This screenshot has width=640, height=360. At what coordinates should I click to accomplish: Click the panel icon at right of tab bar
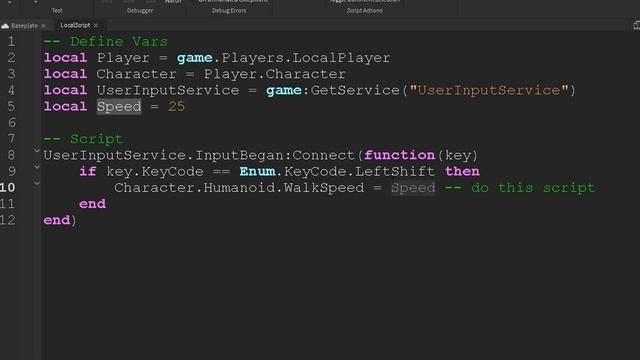pyautogui.click(x=637, y=26)
